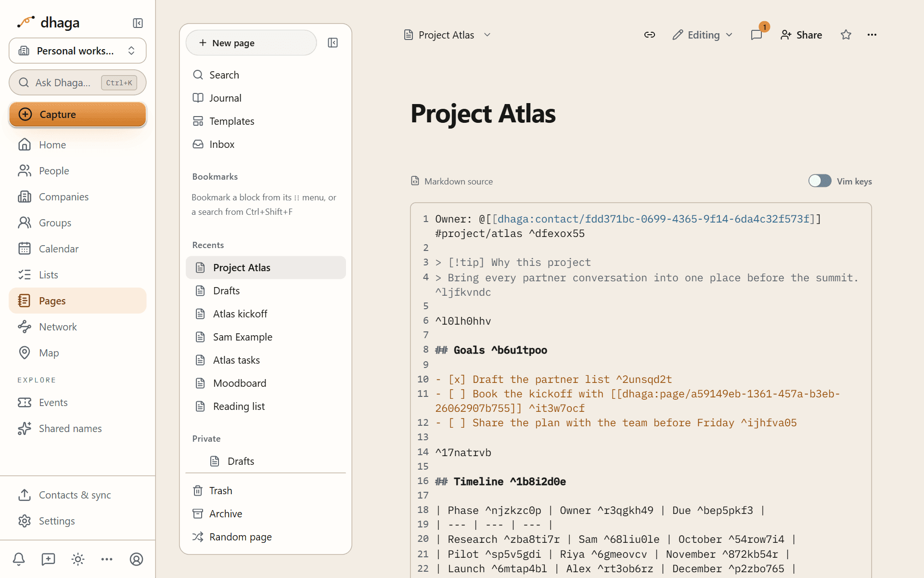Open comments icon with badge
Image resolution: width=924 pixels, height=578 pixels.
coord(757,35)
